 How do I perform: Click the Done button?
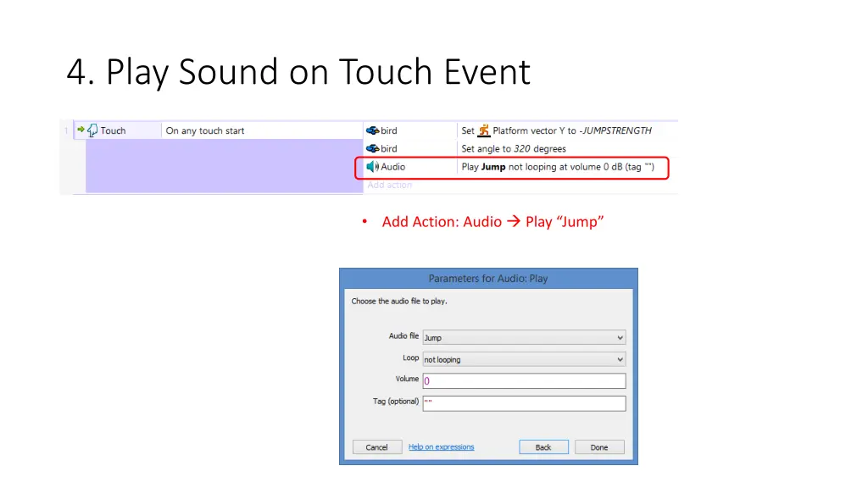(x=599, y=447)
